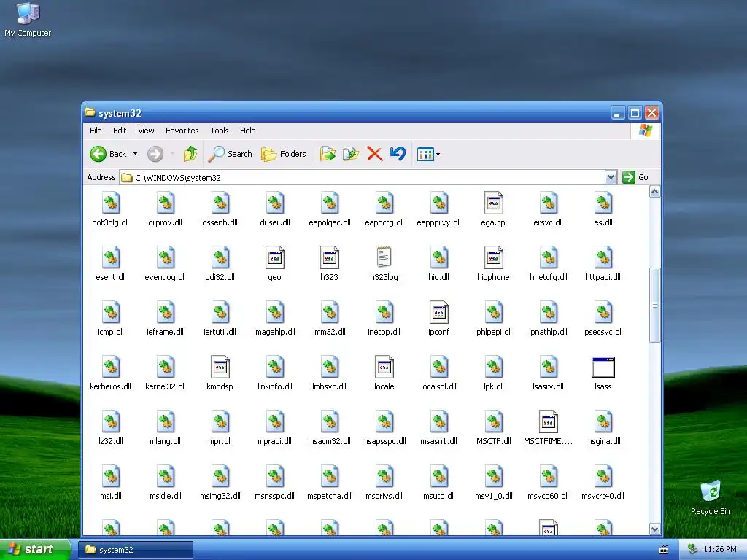Open the File menu
The width and height of the screenshot is (747, 560).
pyautogui.click(x=96, y=131)
